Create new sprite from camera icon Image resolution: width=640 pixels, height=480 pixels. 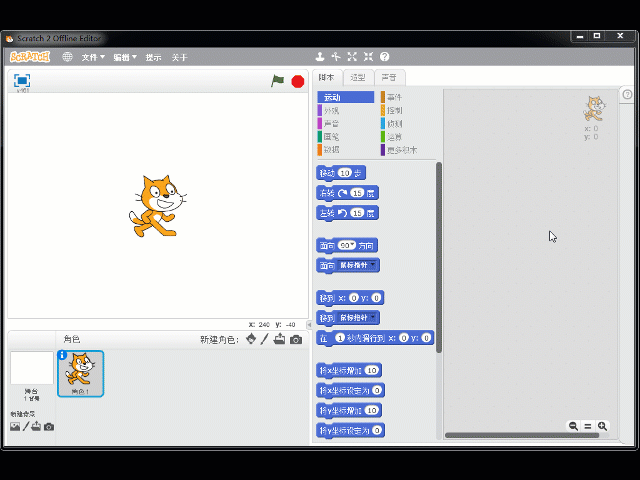click(296, 340)
